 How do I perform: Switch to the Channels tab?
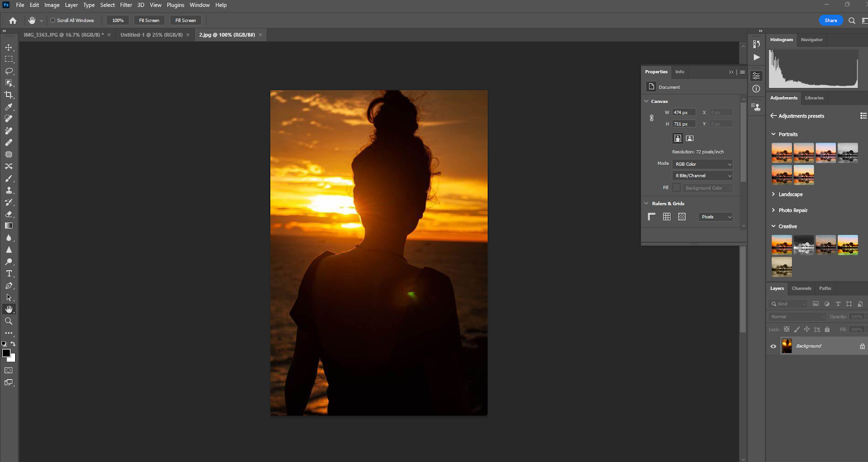click(x=801, y=288)
